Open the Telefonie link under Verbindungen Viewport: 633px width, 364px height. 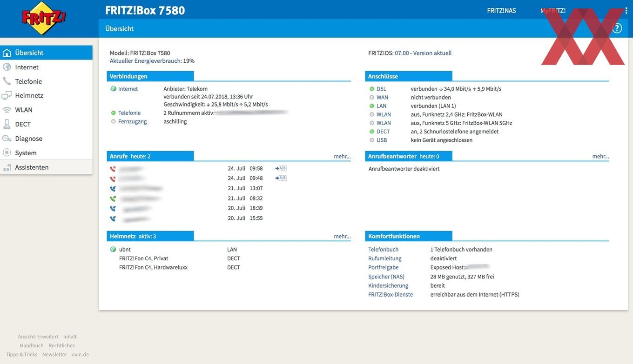129,113
